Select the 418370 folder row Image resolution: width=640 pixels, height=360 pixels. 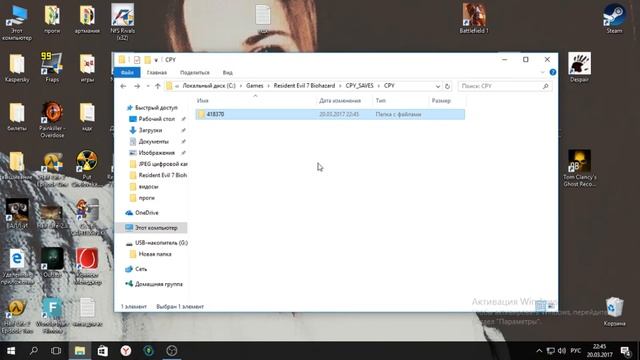coord(330,114)
